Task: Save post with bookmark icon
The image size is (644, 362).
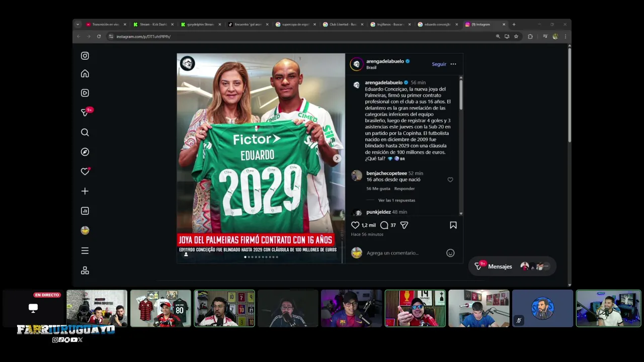Action: click(453, 225)
